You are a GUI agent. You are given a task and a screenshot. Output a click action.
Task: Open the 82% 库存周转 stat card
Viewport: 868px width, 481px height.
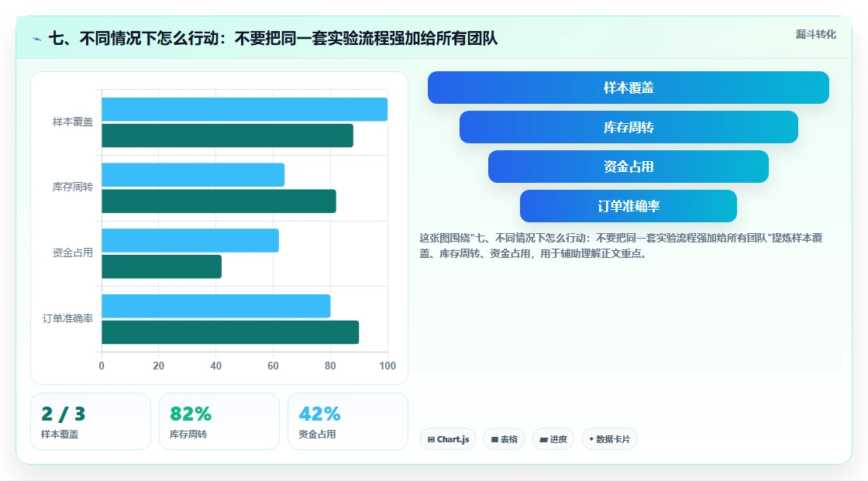[x=219, y=421]
